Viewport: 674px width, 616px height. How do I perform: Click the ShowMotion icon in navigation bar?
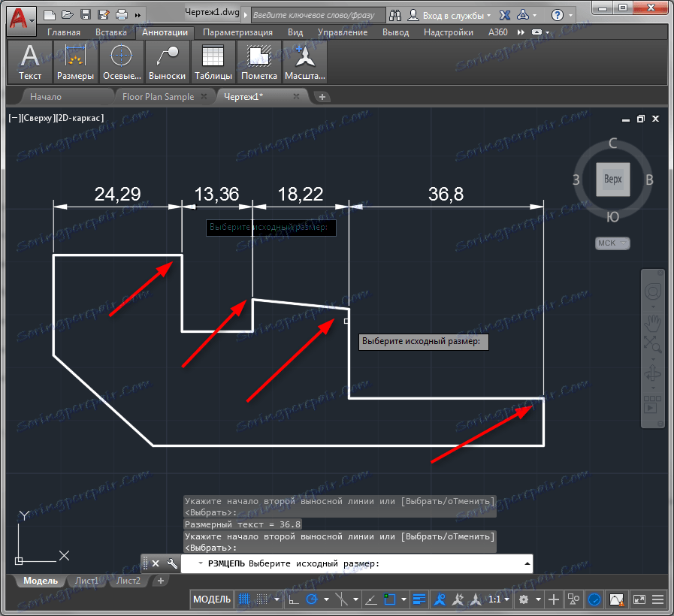[x=652, y=404]
